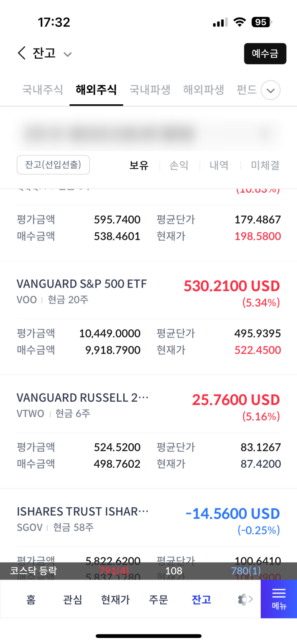Open the VANGUARD S&P 500 ETF holding
The width and height of the screenshot is (297, 644).
(x=82, y=284)
